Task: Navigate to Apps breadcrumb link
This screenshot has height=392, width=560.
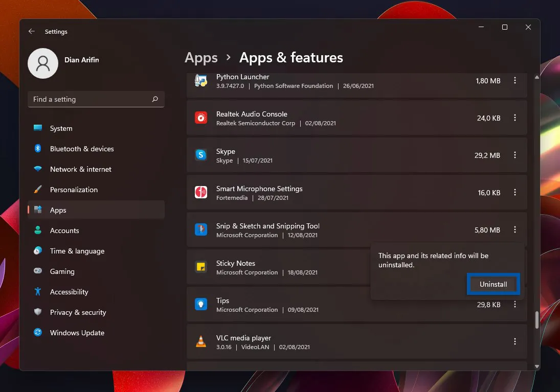Action: click(x=200, y=58)
